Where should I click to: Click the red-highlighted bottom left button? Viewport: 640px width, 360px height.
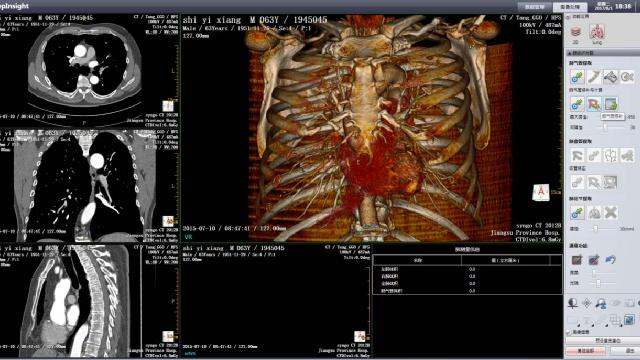point(586,351)
